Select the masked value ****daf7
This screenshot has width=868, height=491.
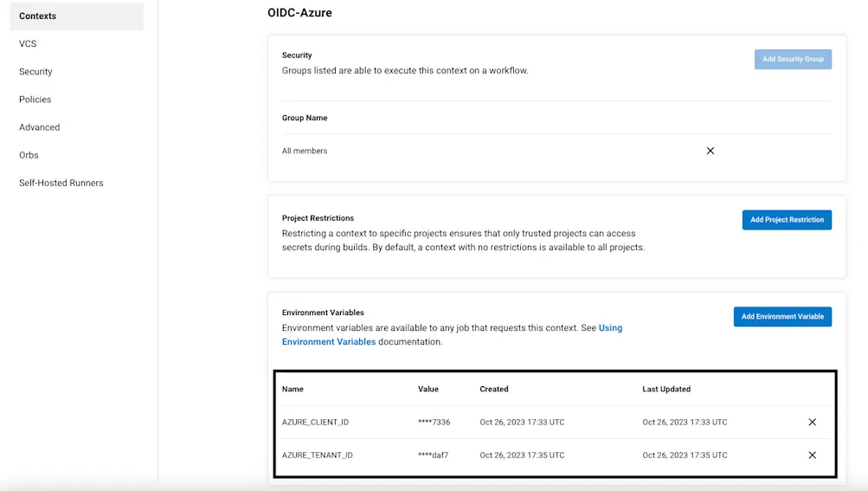[433, 455]
